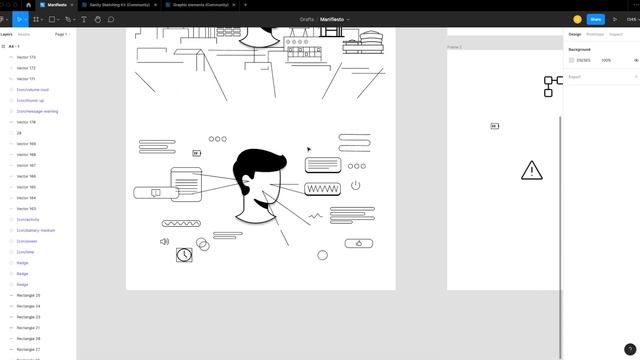Select the clock icon on canvas
Image resolution: width=640 pixels, height=360 pixels.
pos(184,255)
